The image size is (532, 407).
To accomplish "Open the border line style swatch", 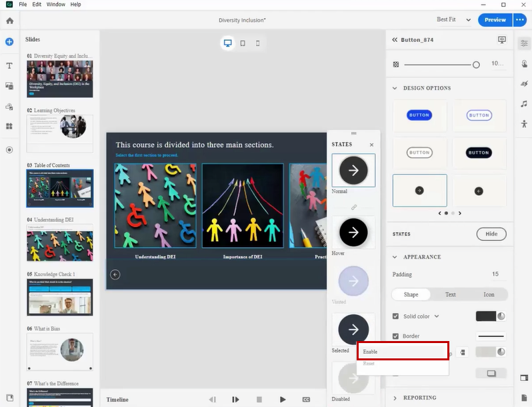I will [x=491, y=336].
